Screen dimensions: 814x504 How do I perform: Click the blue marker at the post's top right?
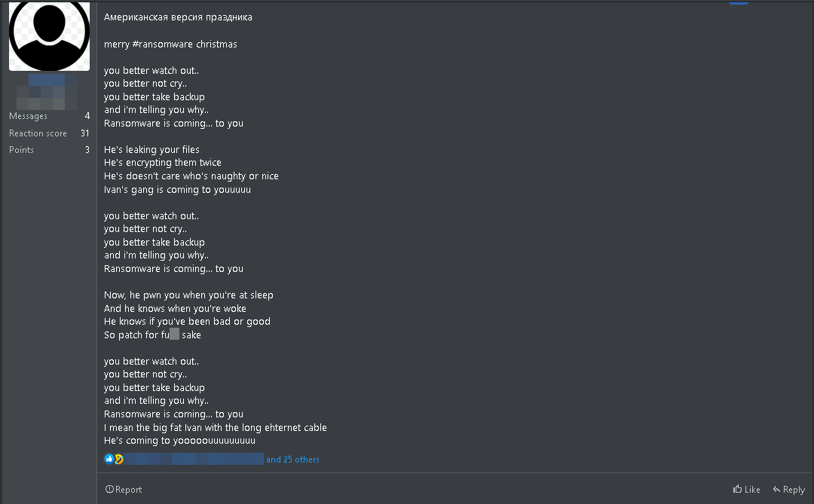tap(739, 2)
